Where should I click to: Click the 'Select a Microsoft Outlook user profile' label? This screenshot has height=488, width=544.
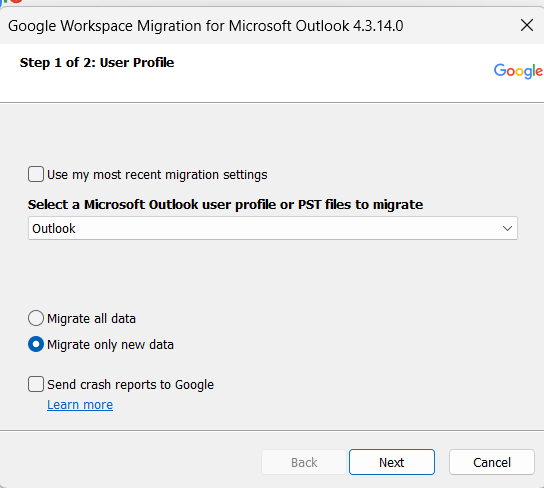pos(226,205)
